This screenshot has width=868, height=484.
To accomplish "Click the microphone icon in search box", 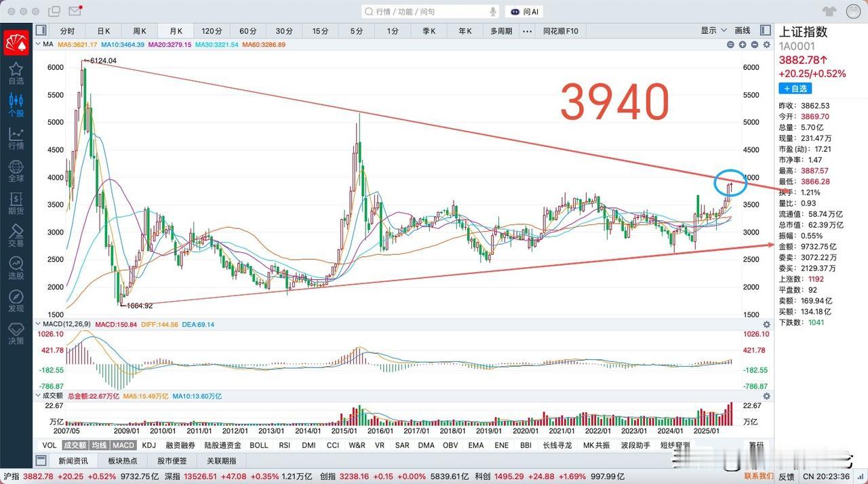I will point(493,12).
